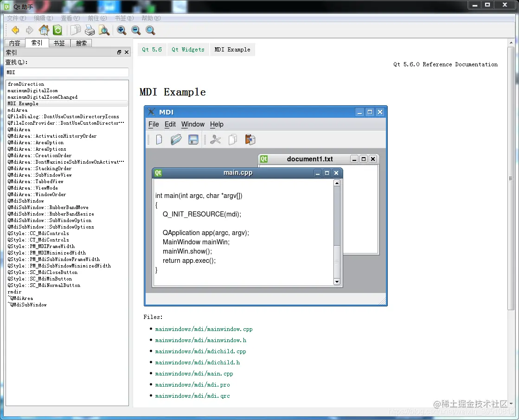The image size is (519, 420).
Task: Open the 帮助(H) menu
Action: coord(151,18)
